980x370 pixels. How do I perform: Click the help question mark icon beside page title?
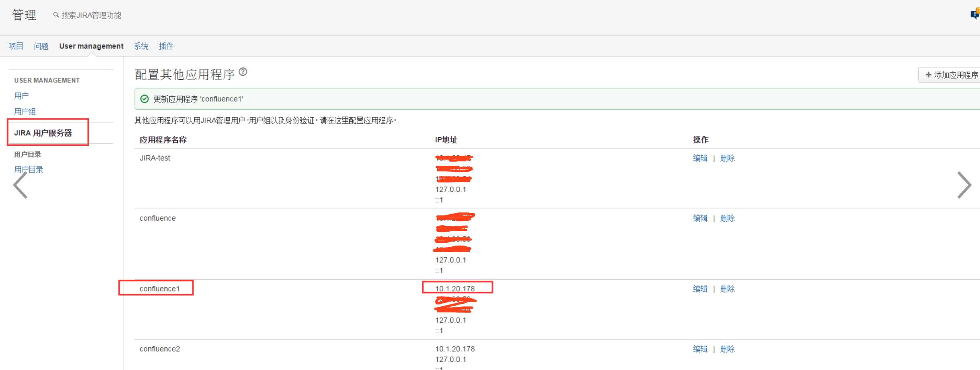(243, 72)
